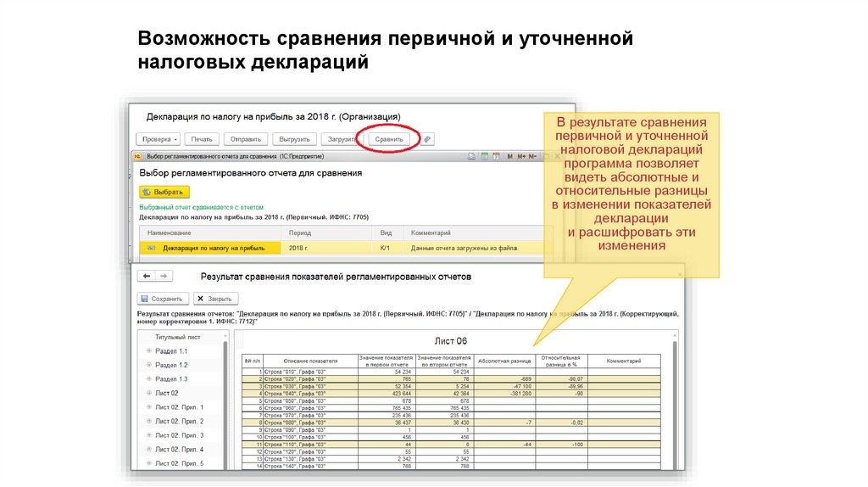
Task: Select the Лист 02 label in tree
Action: coord(167,393)
